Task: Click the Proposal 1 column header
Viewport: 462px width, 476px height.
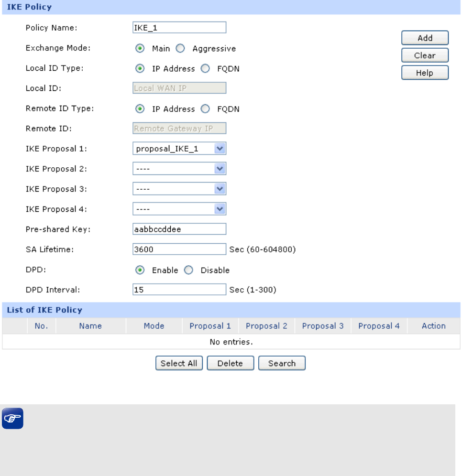Action: [x=210, y=326]
